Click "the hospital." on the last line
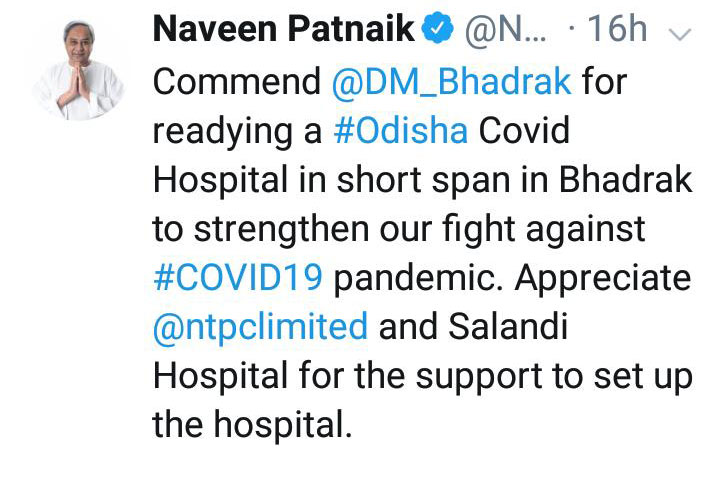Image resolution: width=720 pixels, height=490 pixels. click(x=252, y=423)
